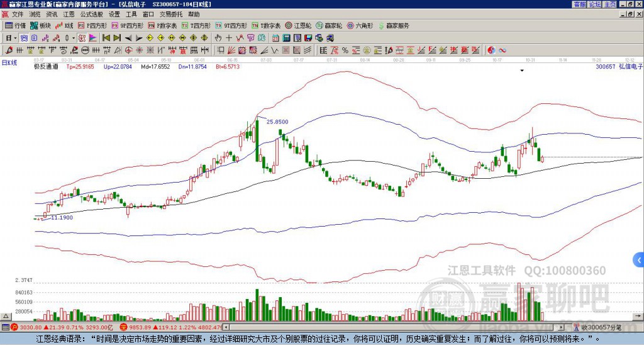Open the 交易委托 menu
The height and width of the screenshot is (345, 644).
click(x=171, y=14)
